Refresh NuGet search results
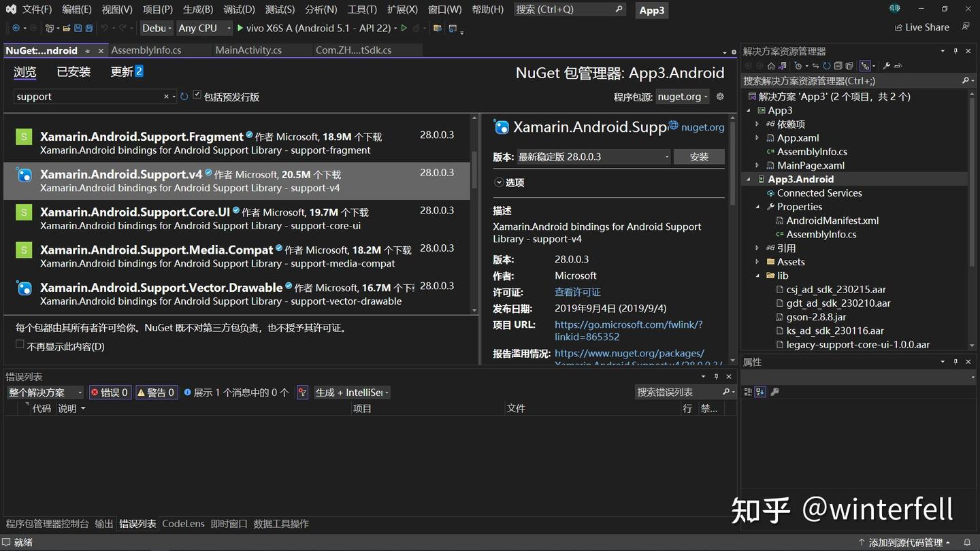 [184, 97]
